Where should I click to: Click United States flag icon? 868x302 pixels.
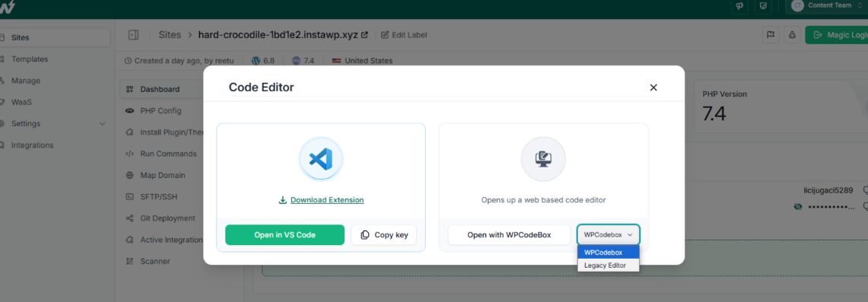point(336,61)
